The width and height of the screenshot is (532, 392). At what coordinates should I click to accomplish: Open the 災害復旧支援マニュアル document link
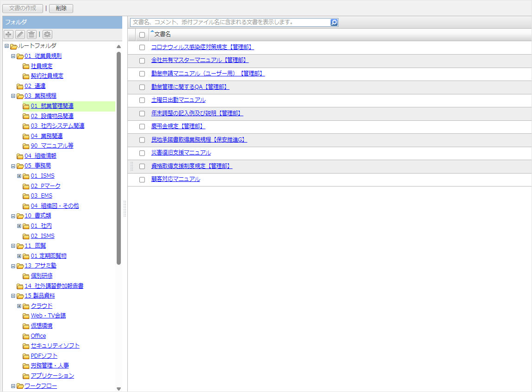coord(181,153)
